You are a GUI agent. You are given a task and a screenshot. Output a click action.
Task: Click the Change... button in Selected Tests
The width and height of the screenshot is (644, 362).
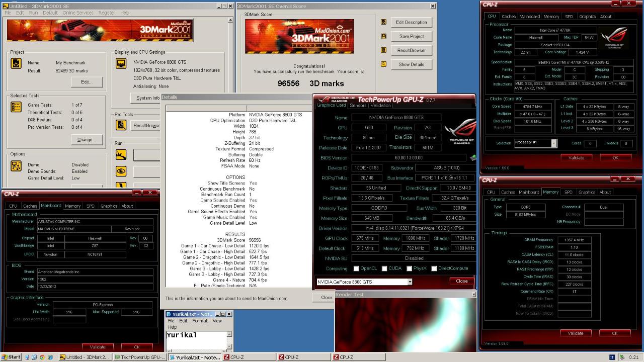tap(87, 140)
